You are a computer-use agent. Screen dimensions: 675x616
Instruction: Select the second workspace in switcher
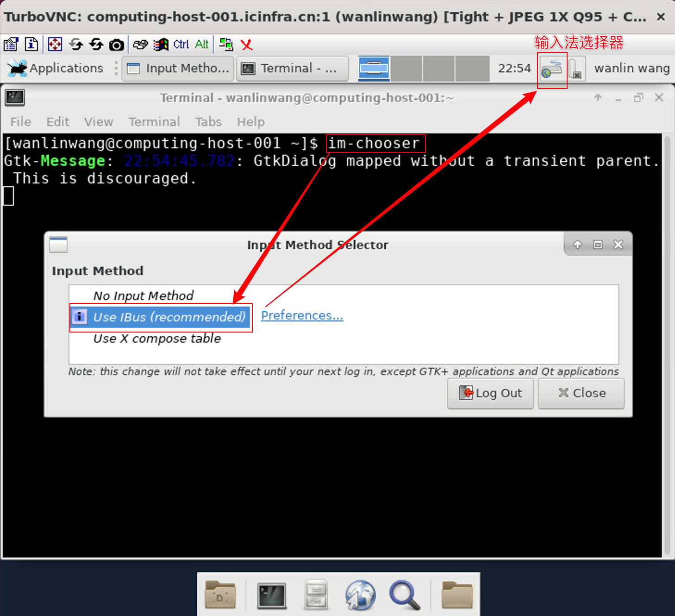pyautogui.click(x=406, y=69)
